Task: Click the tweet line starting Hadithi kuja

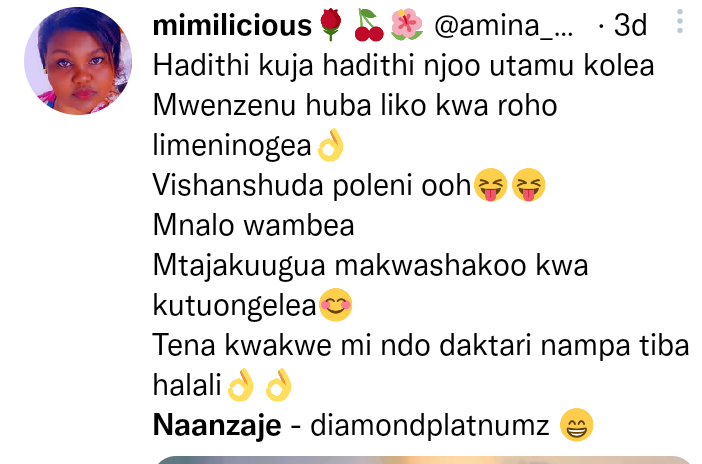Action: click(403, 65)
